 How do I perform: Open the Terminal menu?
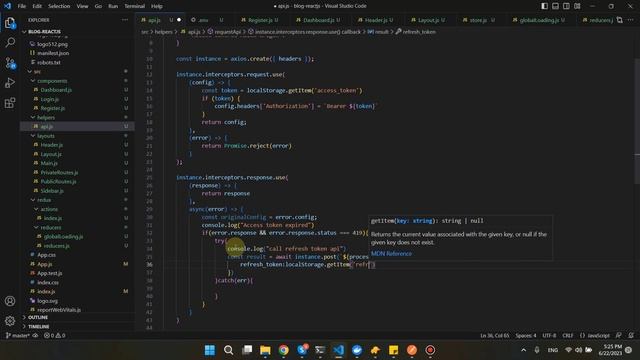pos(135,6)
